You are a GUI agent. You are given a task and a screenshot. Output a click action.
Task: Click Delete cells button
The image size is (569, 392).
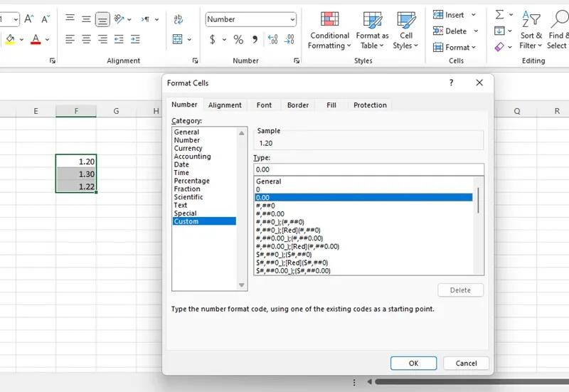(450, 31)
